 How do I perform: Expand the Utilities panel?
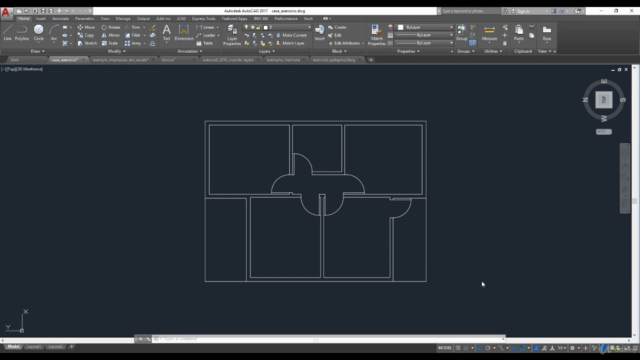click(x=493, y=51)
